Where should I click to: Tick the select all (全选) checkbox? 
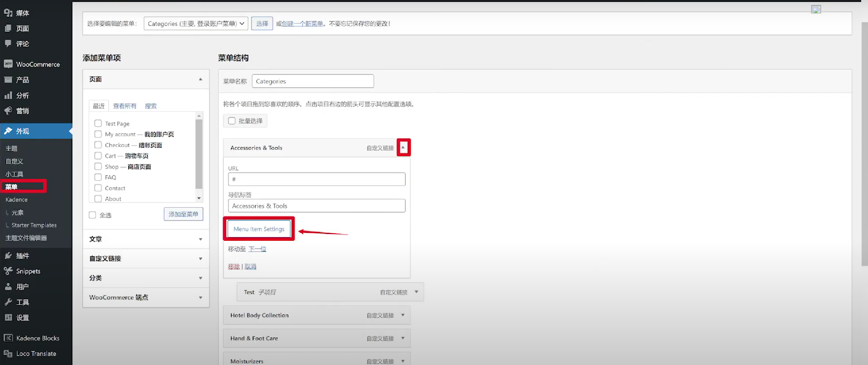92,215
